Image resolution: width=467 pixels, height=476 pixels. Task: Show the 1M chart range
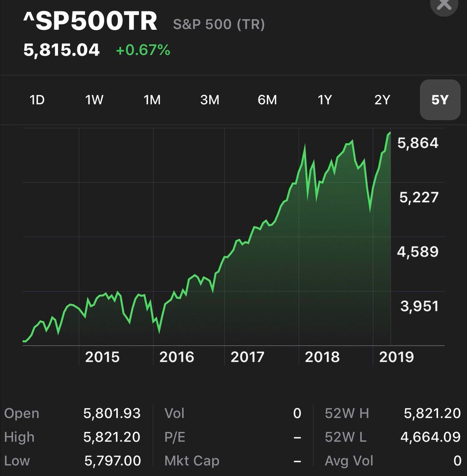[152, 100]
